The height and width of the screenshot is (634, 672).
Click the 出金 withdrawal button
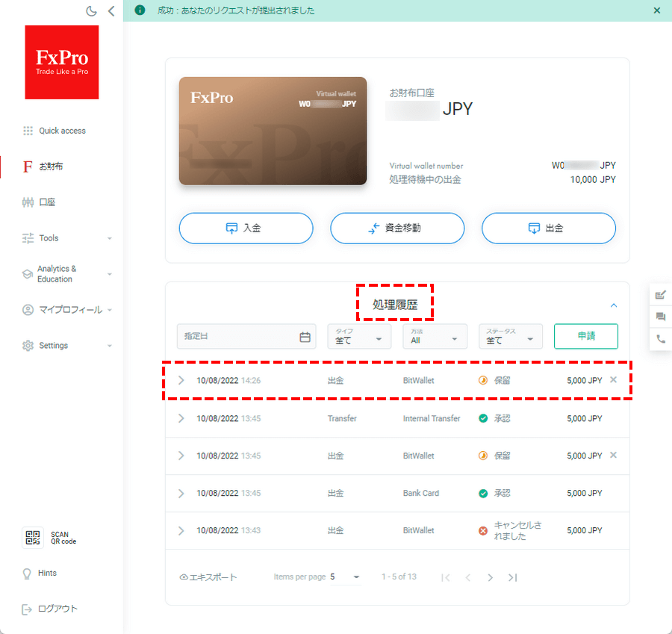[549, 228]
